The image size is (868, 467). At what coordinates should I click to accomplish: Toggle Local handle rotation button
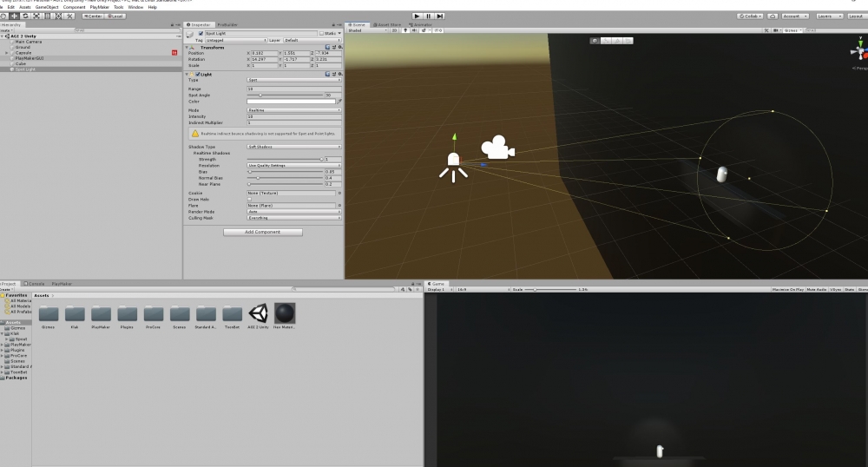[x=115, y=16]
